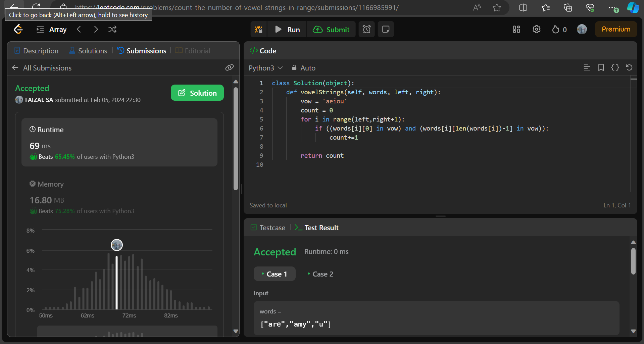
Task: Start the alarm clock timer
Action: point(367,30)
